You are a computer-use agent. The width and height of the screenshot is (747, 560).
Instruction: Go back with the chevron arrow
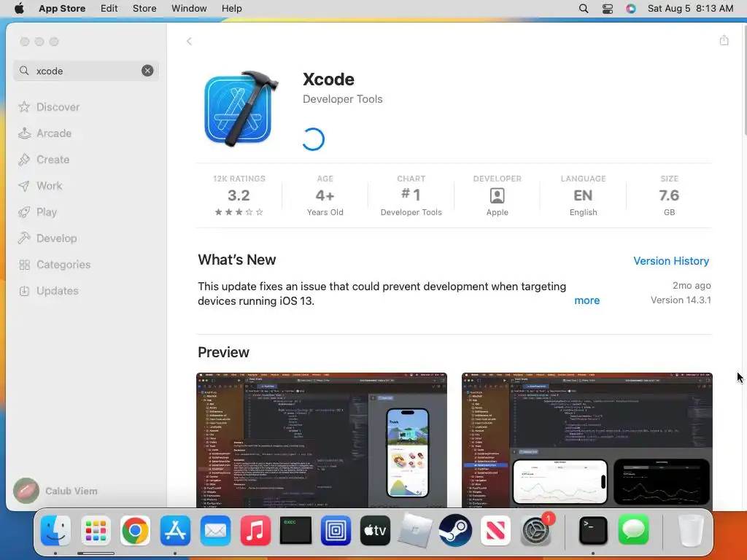pos(189,41)
